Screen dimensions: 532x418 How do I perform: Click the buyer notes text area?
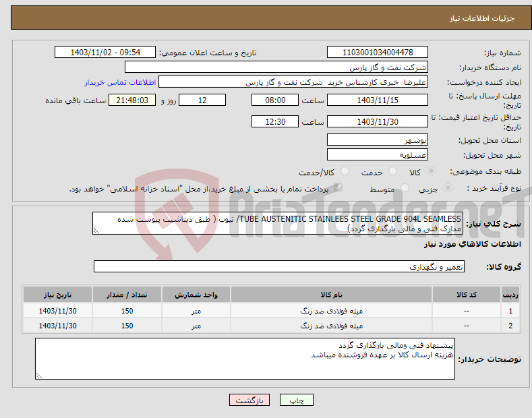[245, 359]
